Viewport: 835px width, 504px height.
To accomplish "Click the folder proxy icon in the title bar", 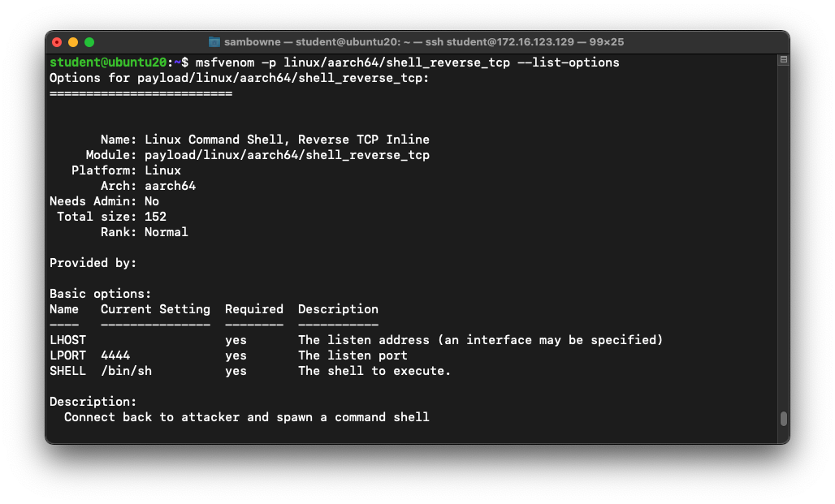I will coord(214,42).
